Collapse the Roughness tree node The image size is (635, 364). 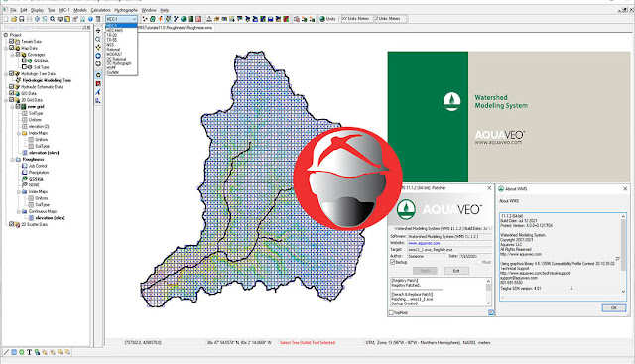point(12,159)
